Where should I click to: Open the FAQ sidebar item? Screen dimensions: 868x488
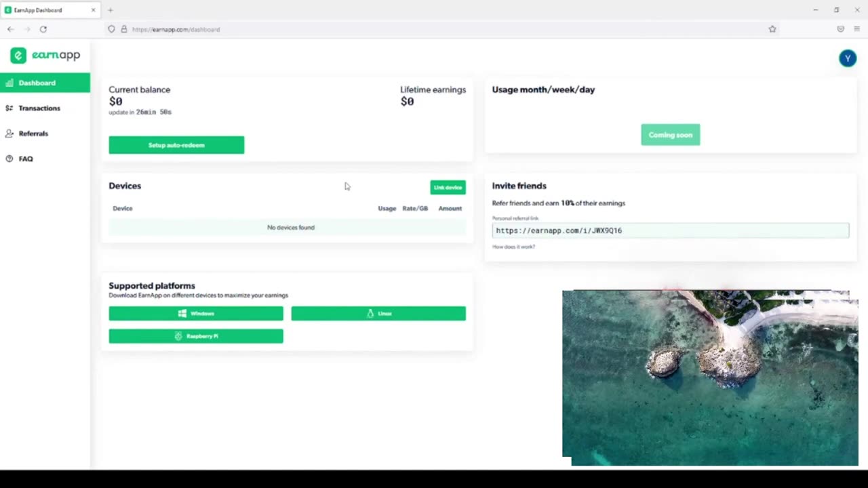(x=26, y=159)
